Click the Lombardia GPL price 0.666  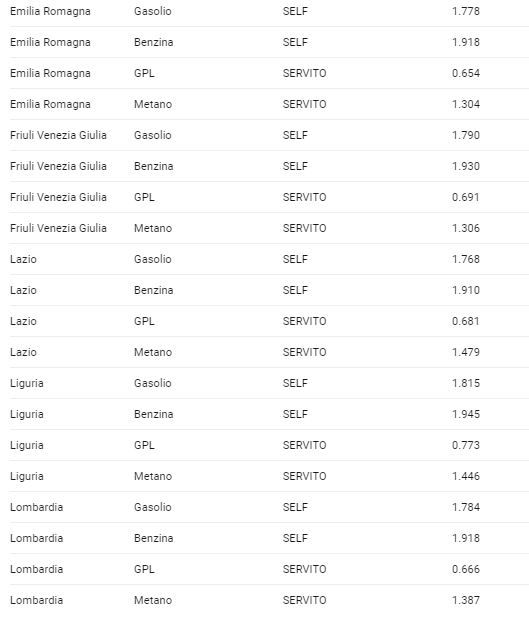point(466,569)
